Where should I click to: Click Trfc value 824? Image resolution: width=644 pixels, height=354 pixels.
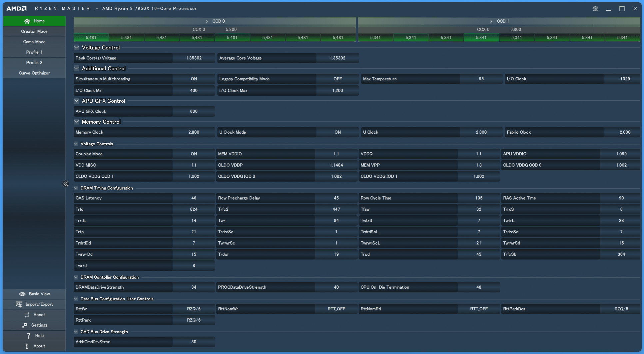click(194, 209)
